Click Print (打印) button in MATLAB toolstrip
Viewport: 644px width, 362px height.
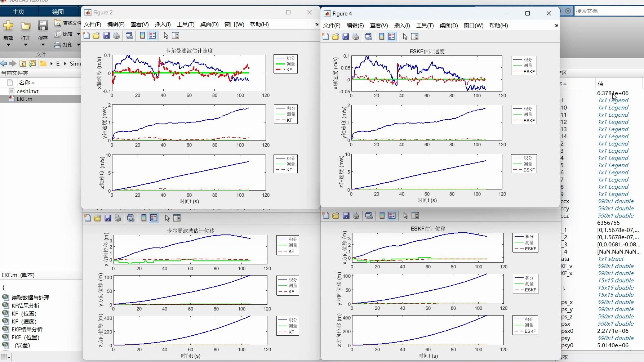[x=63, y=45]
